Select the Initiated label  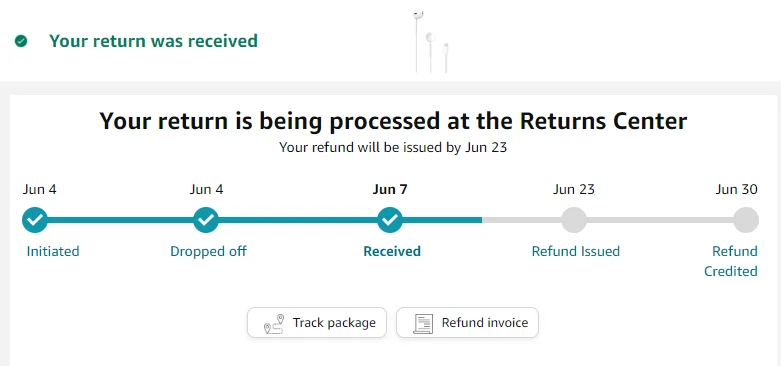tap(53, 251)
